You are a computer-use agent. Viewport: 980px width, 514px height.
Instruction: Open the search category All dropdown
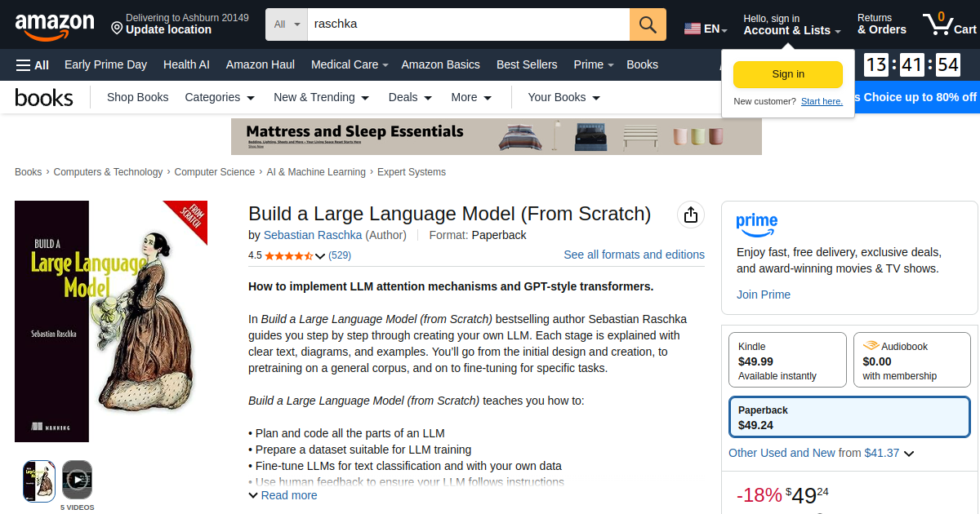point(287,24)
